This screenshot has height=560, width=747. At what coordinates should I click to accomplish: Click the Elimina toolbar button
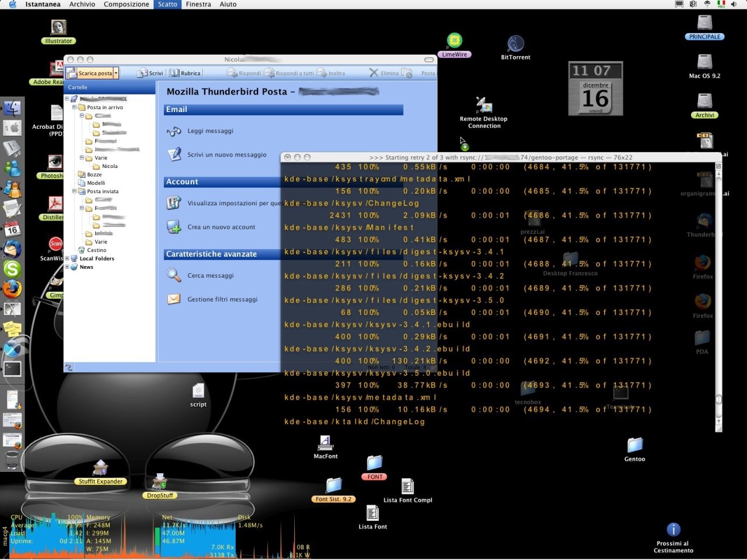(384, 73)
